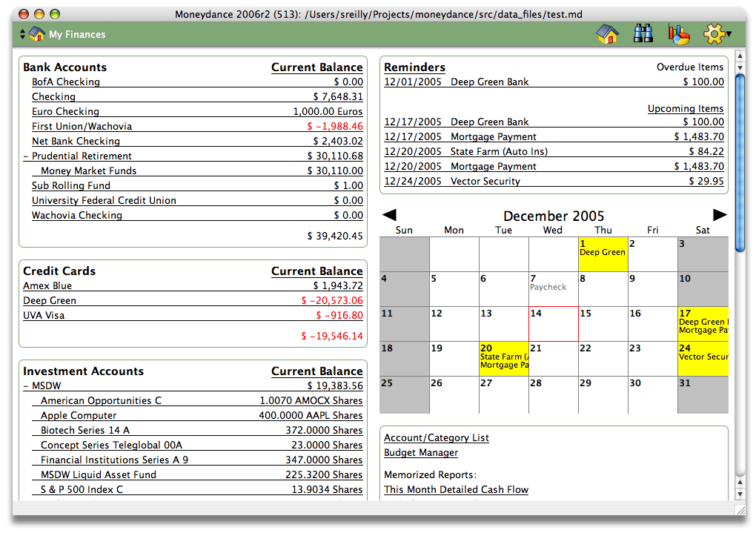Click the house icon beside My Finances

tap(37, 34)
